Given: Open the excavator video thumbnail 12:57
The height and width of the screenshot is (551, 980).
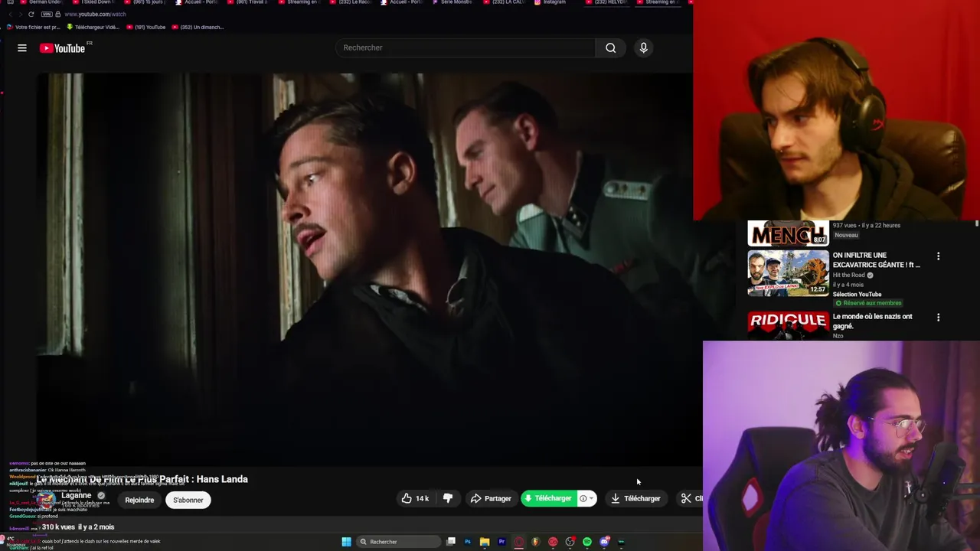Looking at the screenshot, I should pos(788,273).
